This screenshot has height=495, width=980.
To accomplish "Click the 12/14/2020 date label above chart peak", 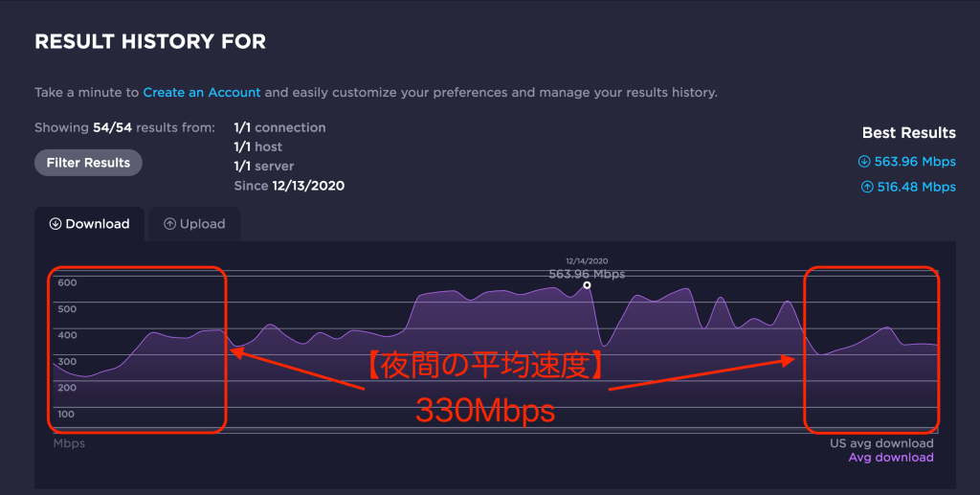I will pos(587,260).
